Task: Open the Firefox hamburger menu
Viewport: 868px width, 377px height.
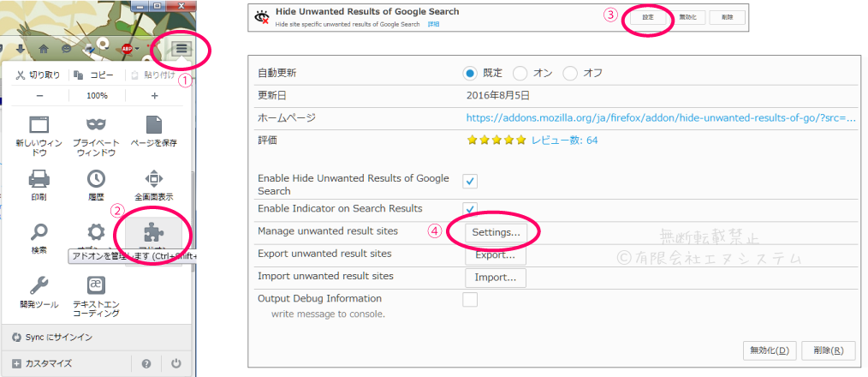Action: (182, 49)
